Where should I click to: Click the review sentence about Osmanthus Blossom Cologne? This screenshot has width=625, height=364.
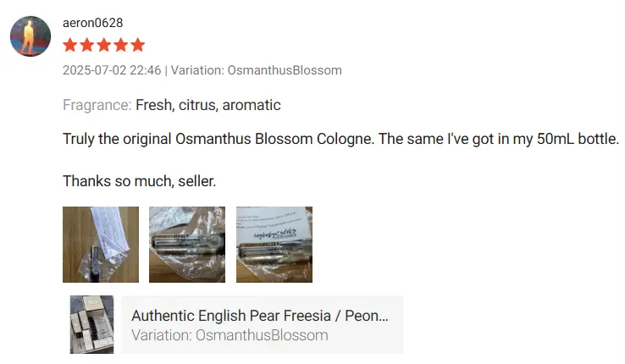(x=340, y=139)
